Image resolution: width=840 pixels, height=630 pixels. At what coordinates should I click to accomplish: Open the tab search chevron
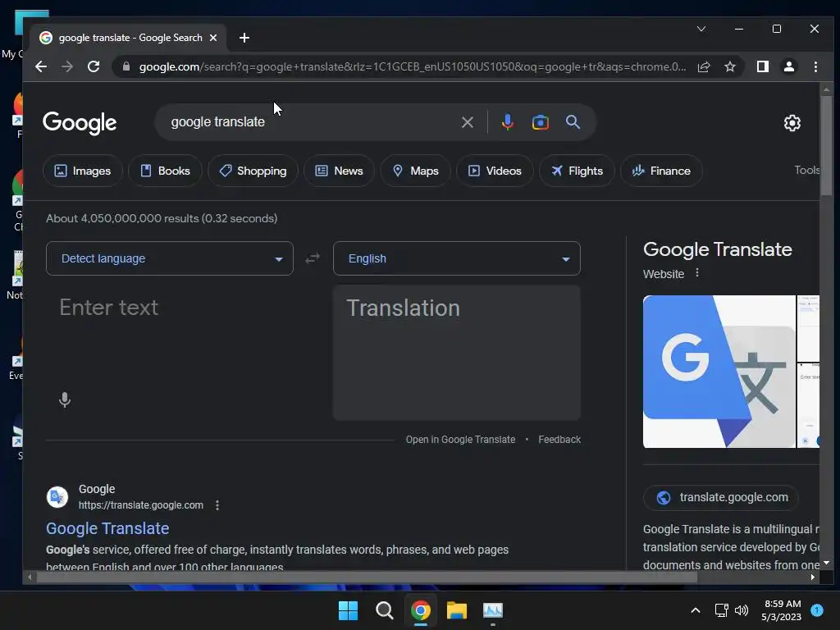(701, 29)
